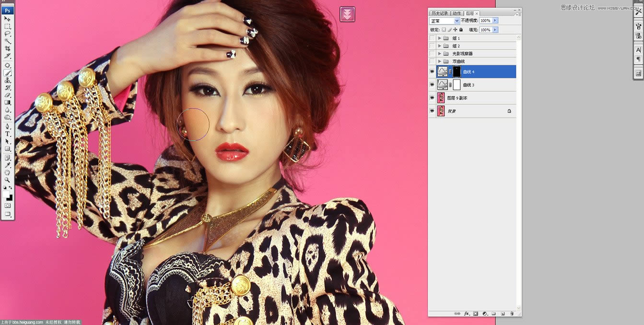The width and height of the screenshot is (644, 325).
Task: Create a new layer
Action: pyautogui.click(x=503, y=313)
